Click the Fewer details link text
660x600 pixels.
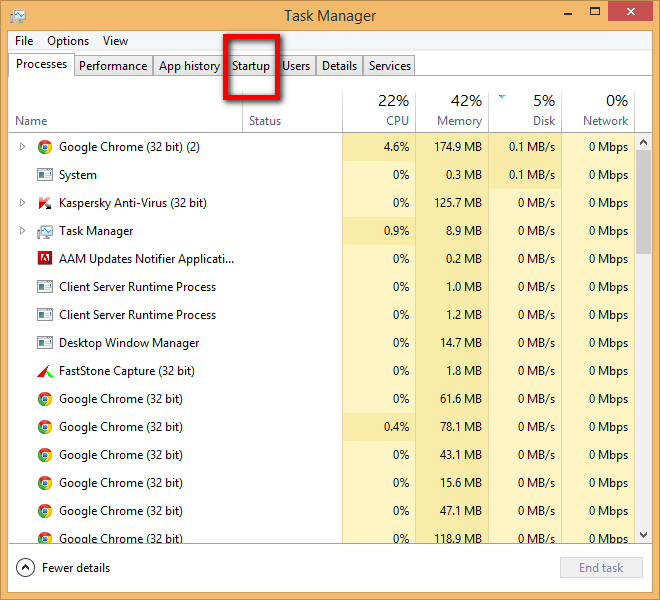pyautogui.click(x=76, y=568)
